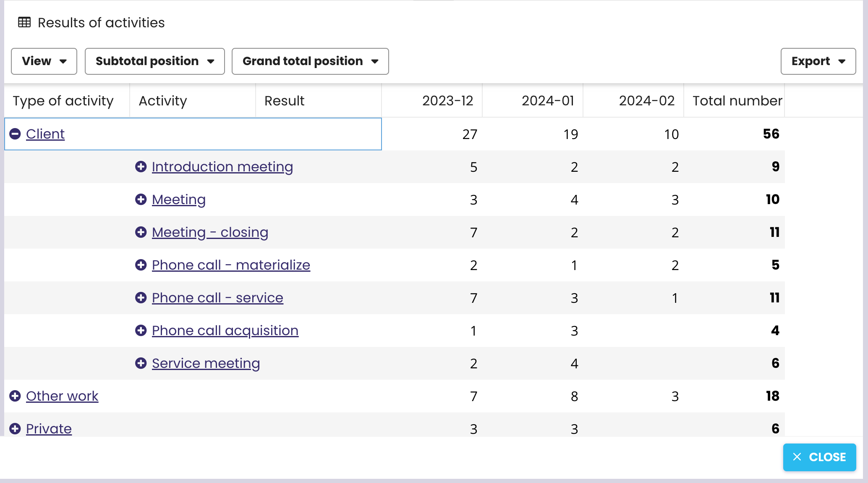Click the 2023-12 column header

[432, 101]
